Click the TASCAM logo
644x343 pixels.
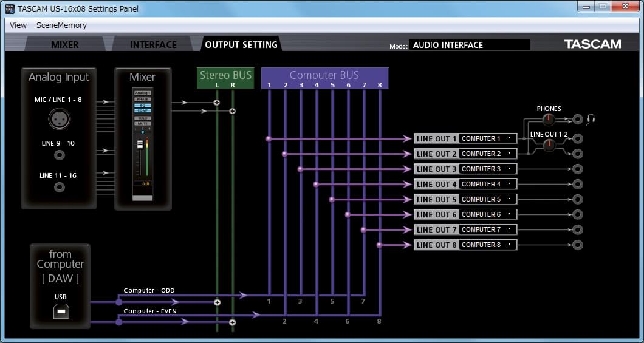click(x=592, y=44)
